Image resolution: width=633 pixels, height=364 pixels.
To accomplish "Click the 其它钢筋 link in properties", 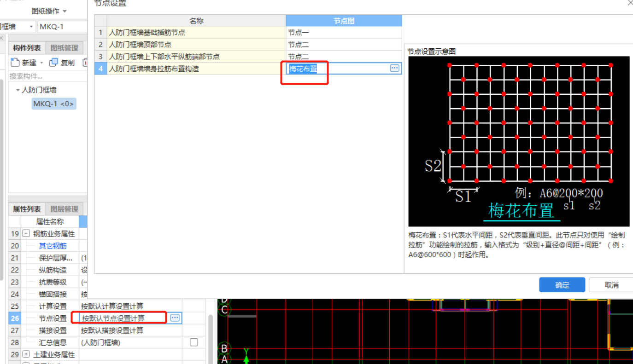I will (53, 246).
